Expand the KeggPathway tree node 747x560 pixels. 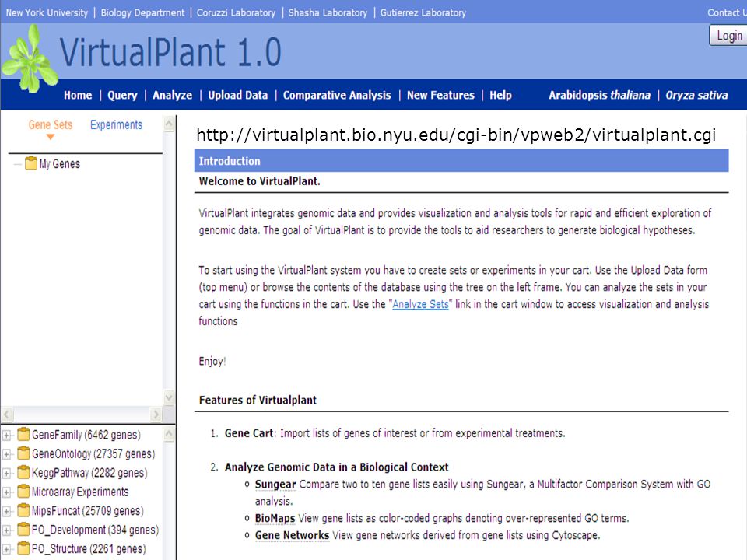pyautogui.click(x=7, y=474)
